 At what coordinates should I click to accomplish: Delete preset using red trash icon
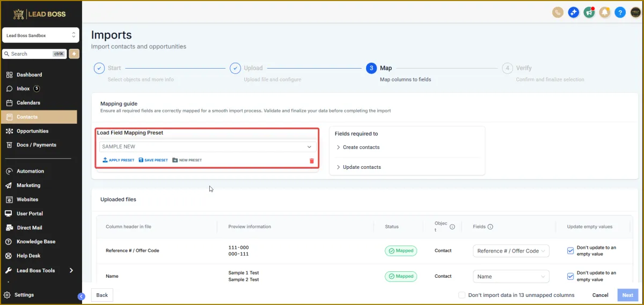click(312, 160)
